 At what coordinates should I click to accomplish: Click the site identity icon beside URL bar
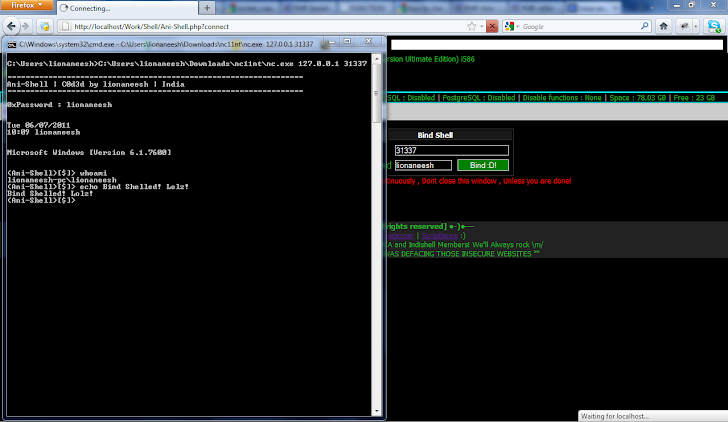coord(45,26)
